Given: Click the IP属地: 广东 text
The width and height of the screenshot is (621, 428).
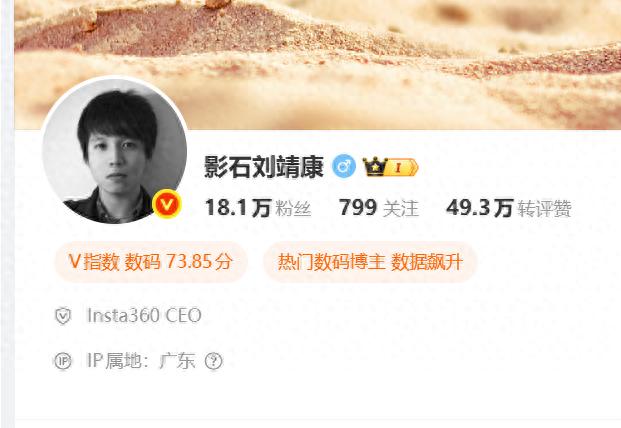Looking at the screenshot, I should point(141,361).
